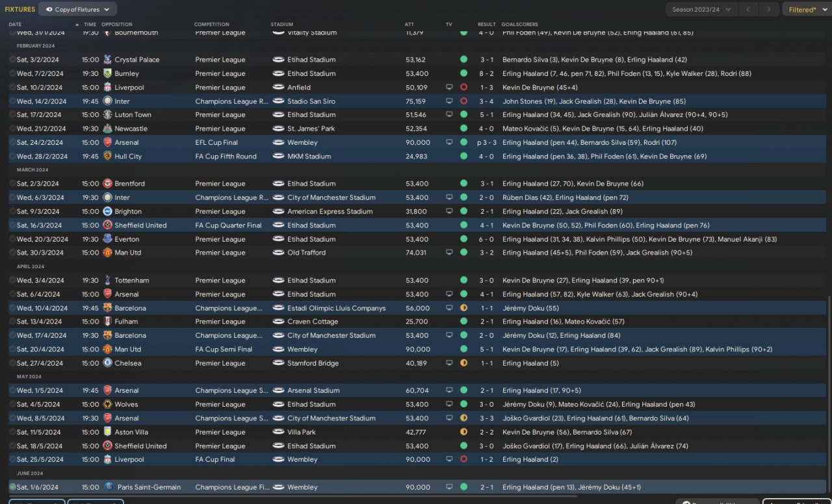Click the stadium icon beside Villa Park
This screenshot has height=504, width=832.
click(x=278, y=432)
